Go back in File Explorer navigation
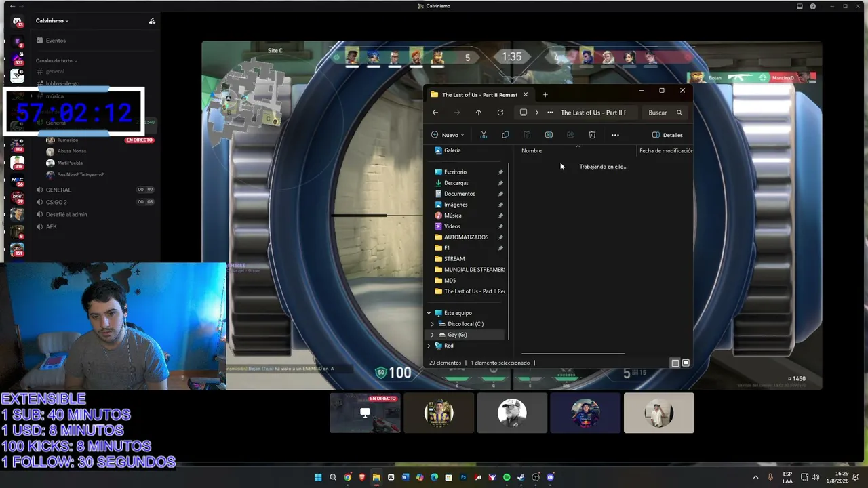 tap(435, 113)
